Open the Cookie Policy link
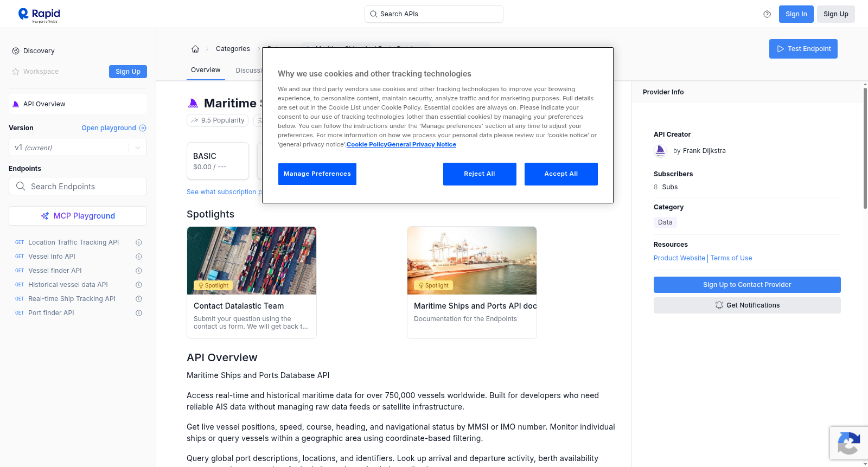 (x=367, y=144)
